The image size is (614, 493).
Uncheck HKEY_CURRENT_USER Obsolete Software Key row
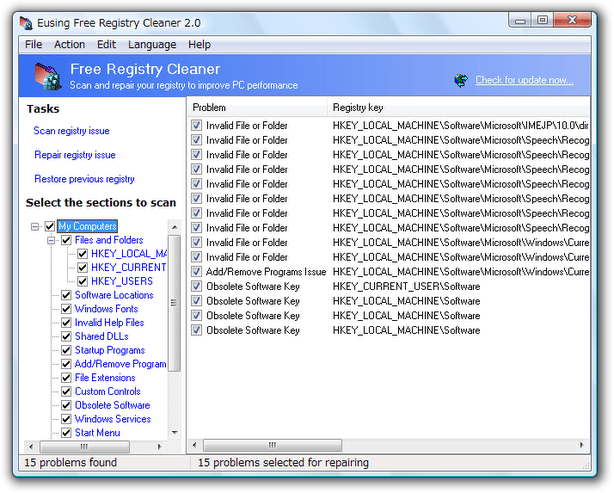point(197,286)
